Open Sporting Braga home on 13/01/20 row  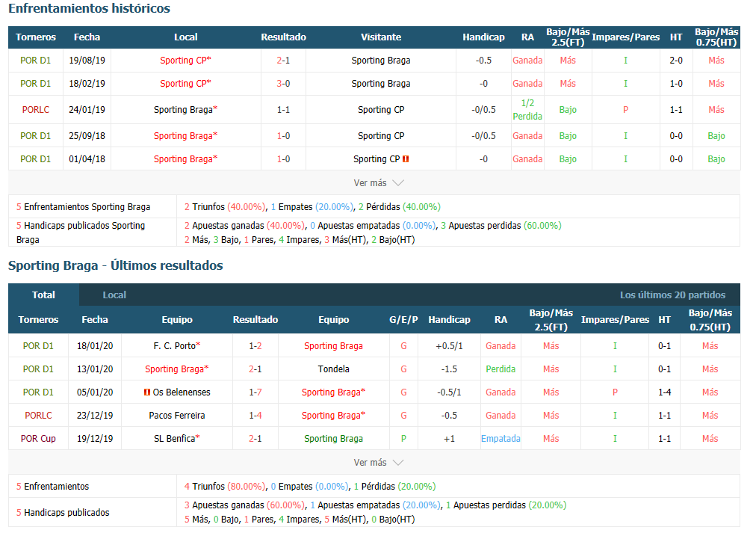point(177,369)
